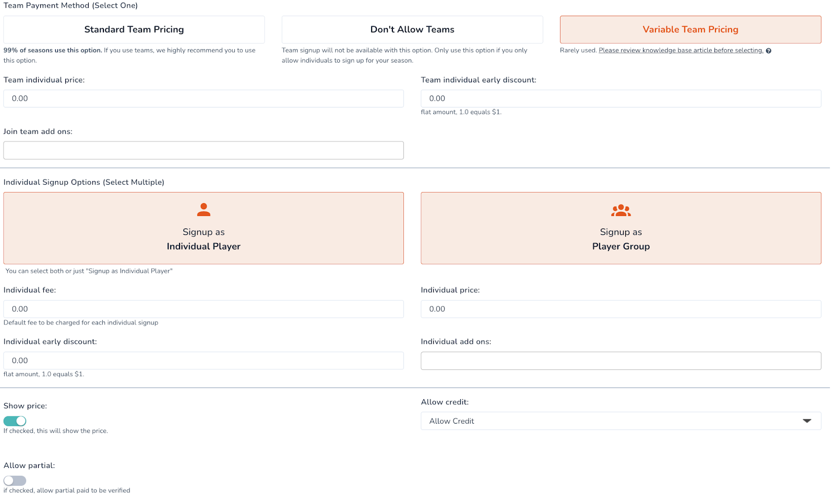Click 'Default fee to be charged' helper text
835x504 pixels.
(x=81, y=323)
